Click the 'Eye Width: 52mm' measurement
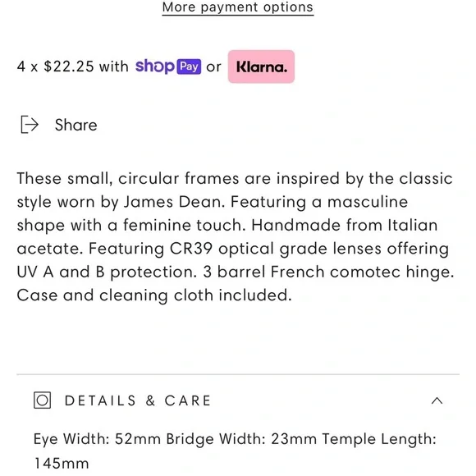 pos(97,439)
